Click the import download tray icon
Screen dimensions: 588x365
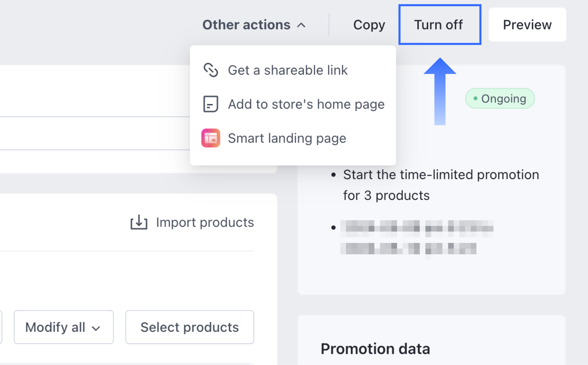coord(139,222)
